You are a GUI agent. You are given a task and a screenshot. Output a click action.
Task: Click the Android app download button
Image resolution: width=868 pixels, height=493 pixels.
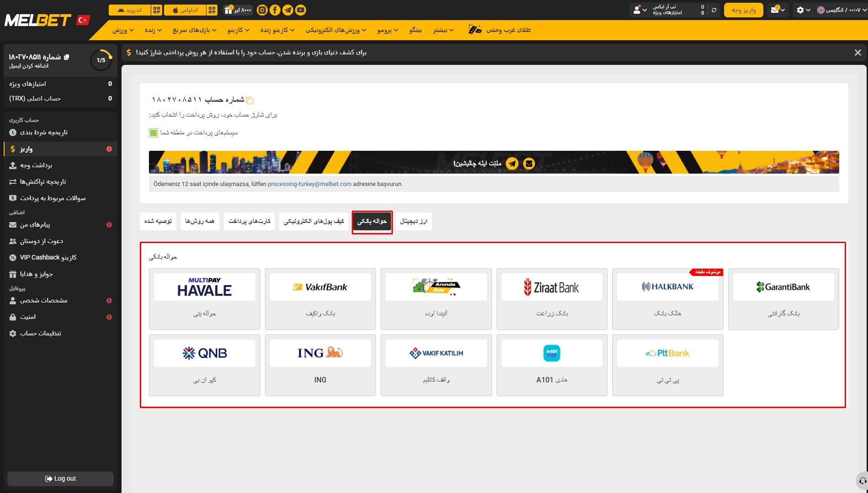pos(130,10)
